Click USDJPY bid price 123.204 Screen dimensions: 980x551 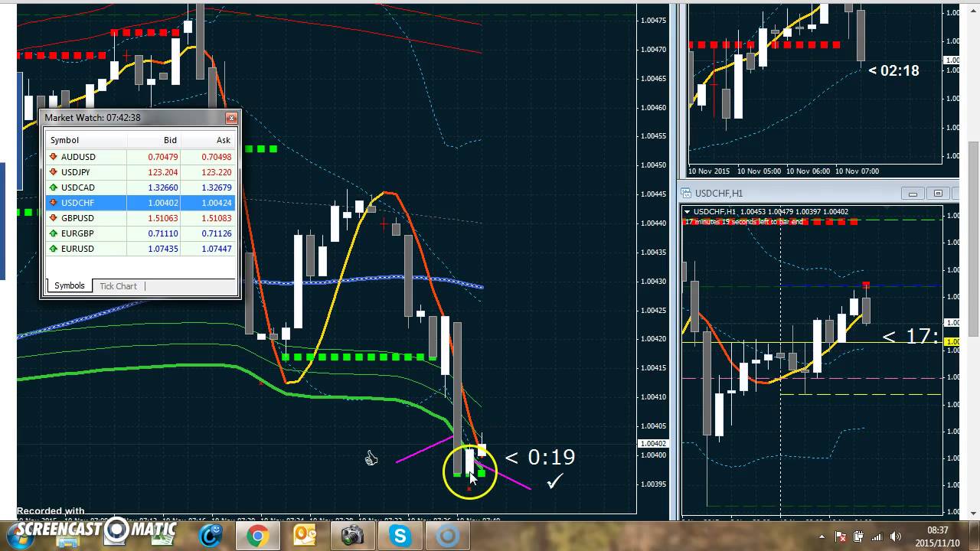pyautogui.click(x=162, y=172)
